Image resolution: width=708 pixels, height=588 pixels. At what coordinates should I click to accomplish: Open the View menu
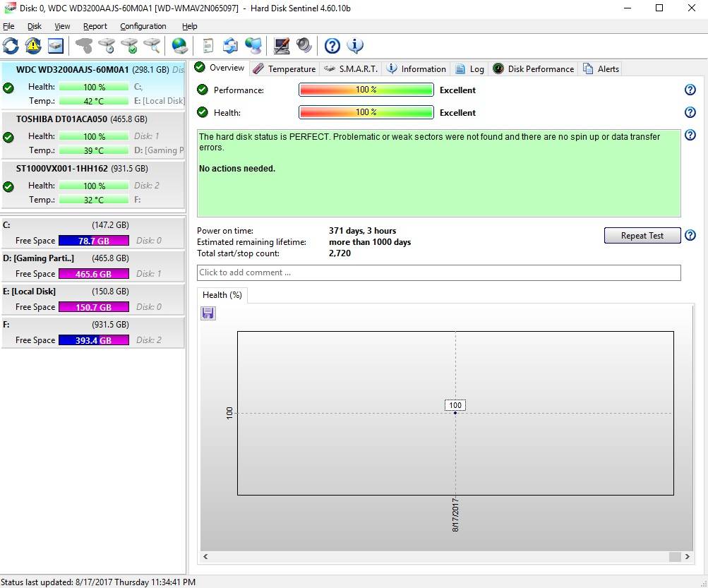pyautogui.click(x=62, y=26)
